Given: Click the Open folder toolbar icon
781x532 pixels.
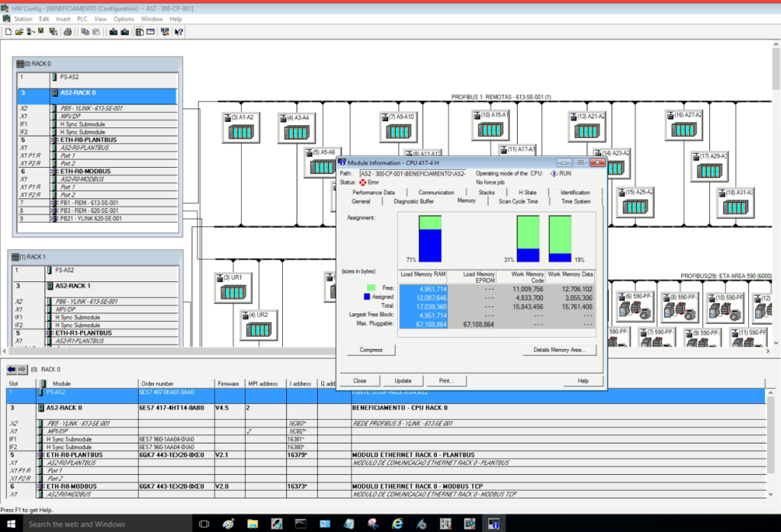Looking at the screenshot, I should tap(19, 32).
